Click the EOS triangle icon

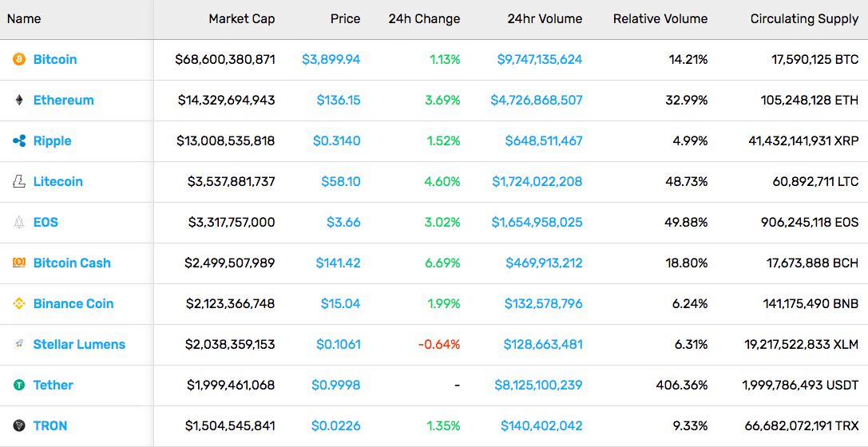(x=19, y=223)
